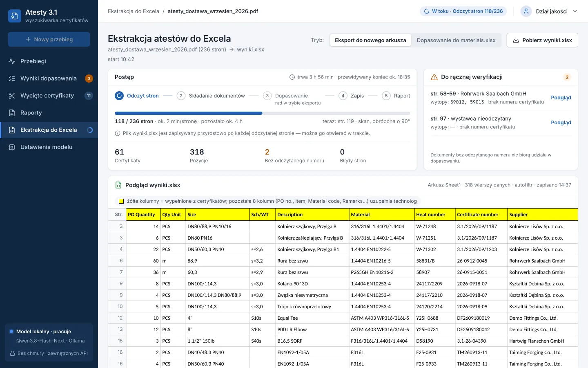Click the yellow legend swatch above the table
The image size is (588, 368).
[x=121, y=201]
